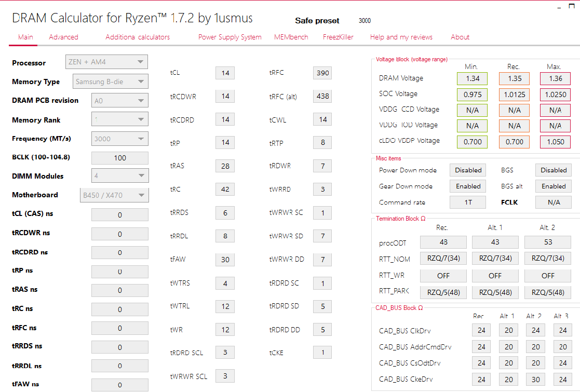Expand the Memory Type dropdown
The image size is (580, 392).
pyautogui.click(x=111, y=82)
